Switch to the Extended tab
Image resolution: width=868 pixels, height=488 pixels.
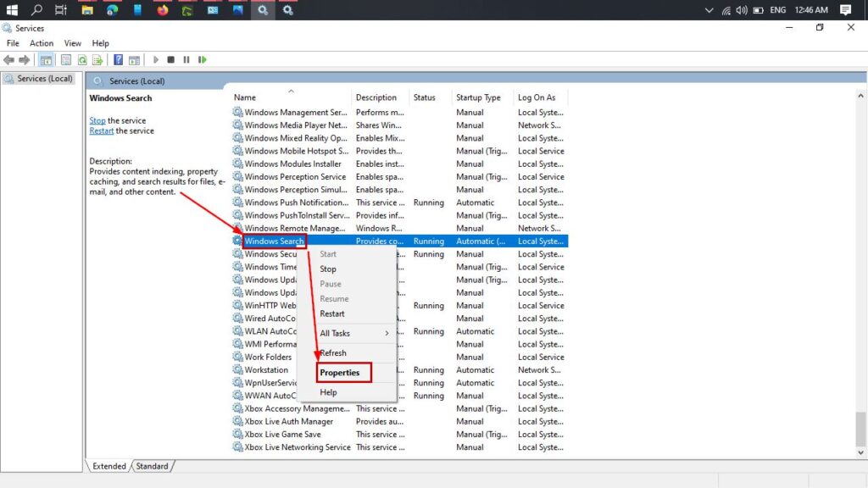click(109, 467)
